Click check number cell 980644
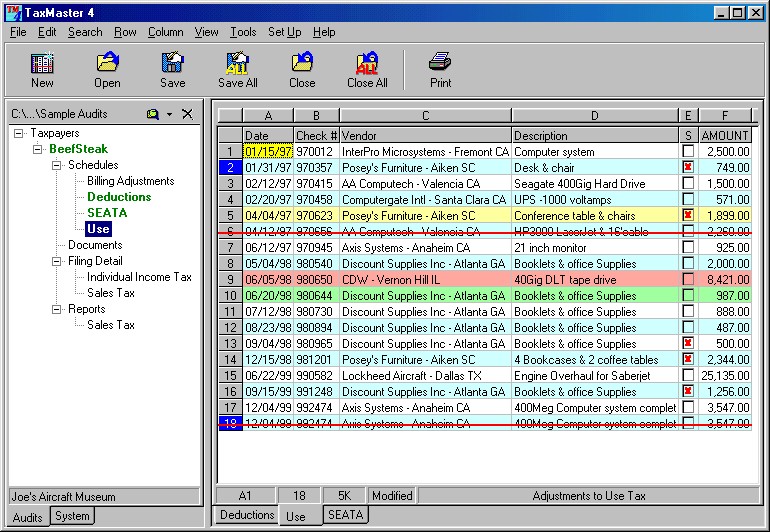 [316, 296]
